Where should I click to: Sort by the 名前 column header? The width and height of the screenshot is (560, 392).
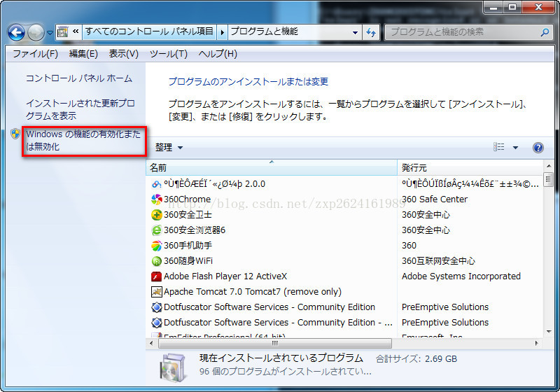click(272, 167)
